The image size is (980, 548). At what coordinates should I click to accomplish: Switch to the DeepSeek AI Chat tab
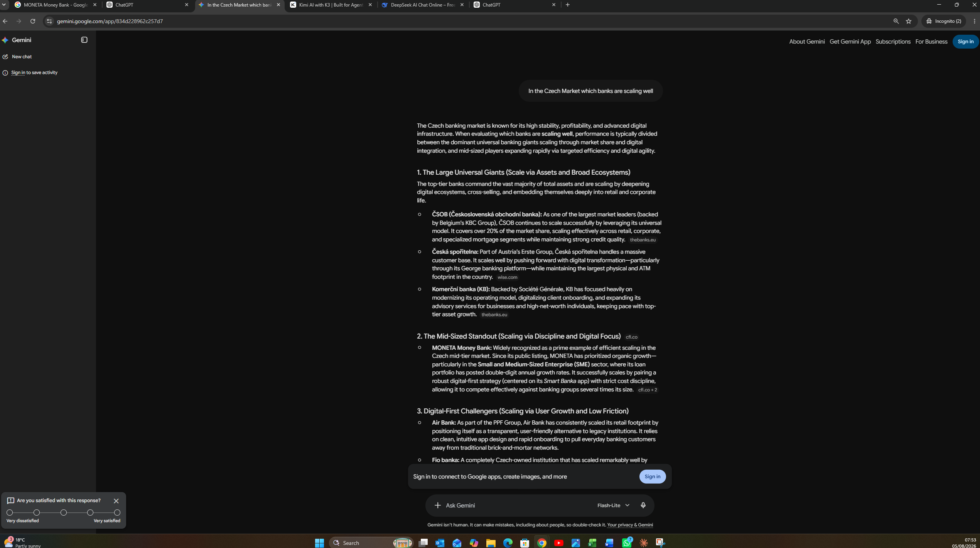[423, 5]
